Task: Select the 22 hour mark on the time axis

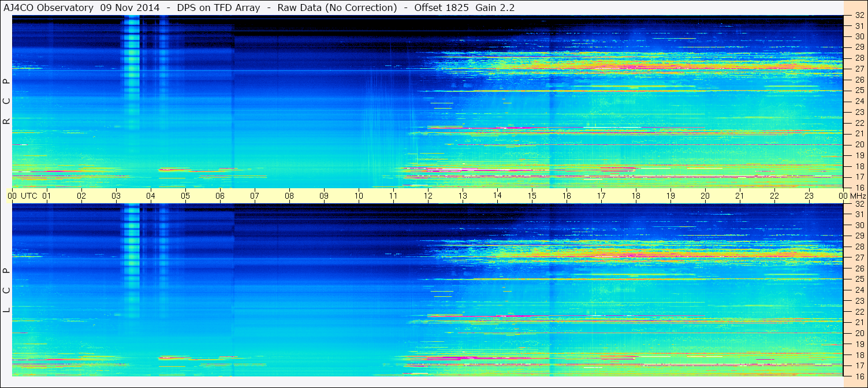Action: point(774,196)
